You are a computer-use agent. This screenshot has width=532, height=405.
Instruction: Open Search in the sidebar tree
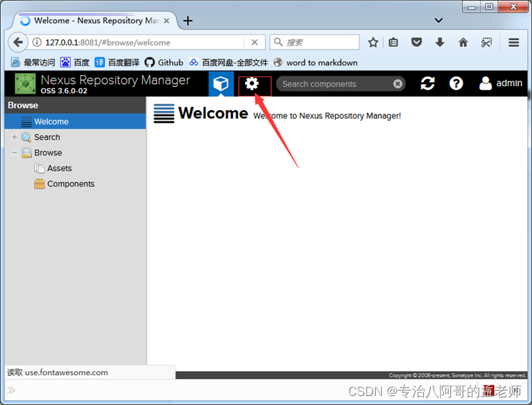click(47, 137)
